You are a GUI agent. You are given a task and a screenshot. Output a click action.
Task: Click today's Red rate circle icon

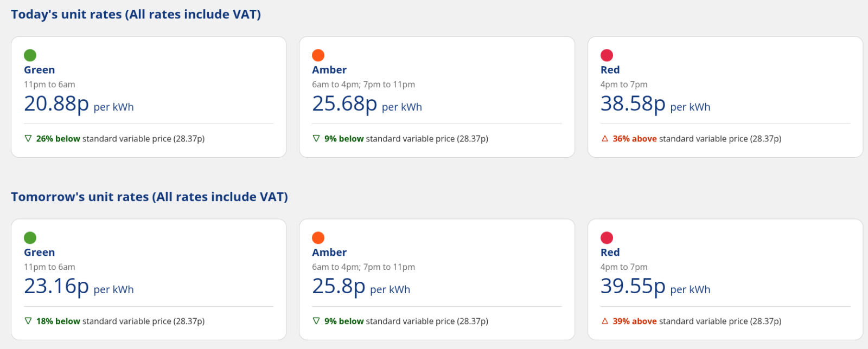point(607,55)
